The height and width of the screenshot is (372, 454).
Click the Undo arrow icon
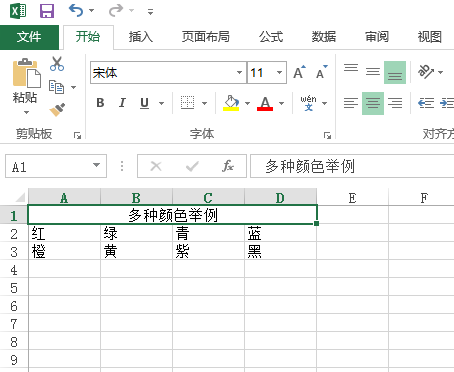[x=76, y=11]
